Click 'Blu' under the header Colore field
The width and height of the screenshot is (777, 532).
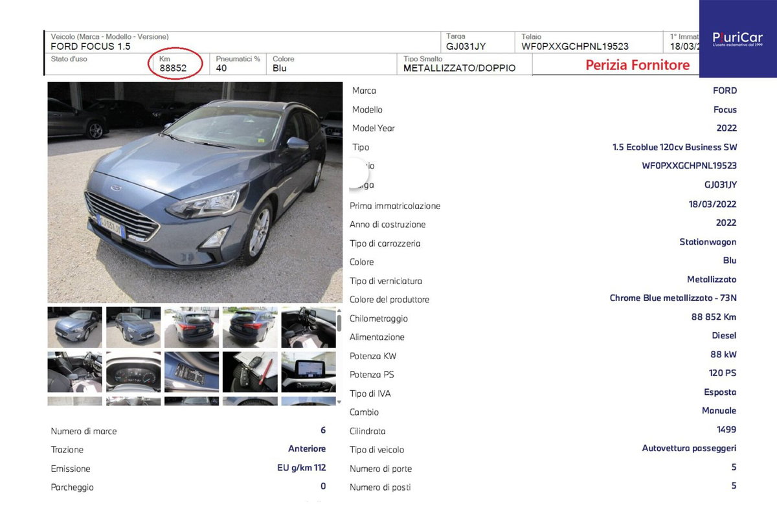(x=280, y=68)
